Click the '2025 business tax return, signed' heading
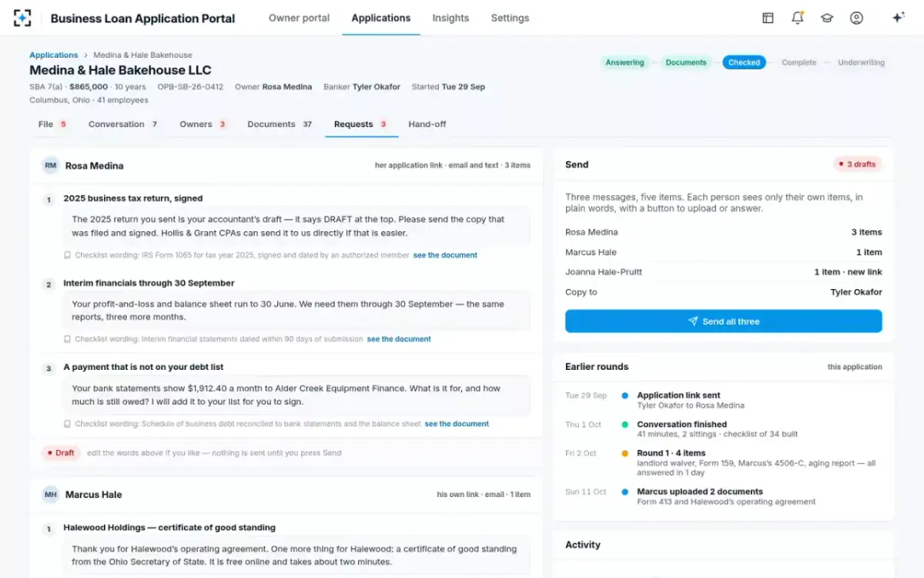 pyautogui.click(x=133, y=198)
